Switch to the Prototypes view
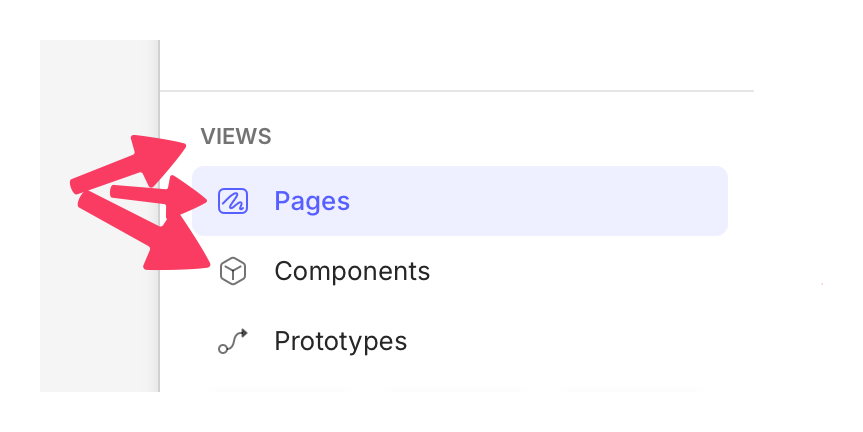The height and width of the screenshot is (432, 863). (340, 342)
